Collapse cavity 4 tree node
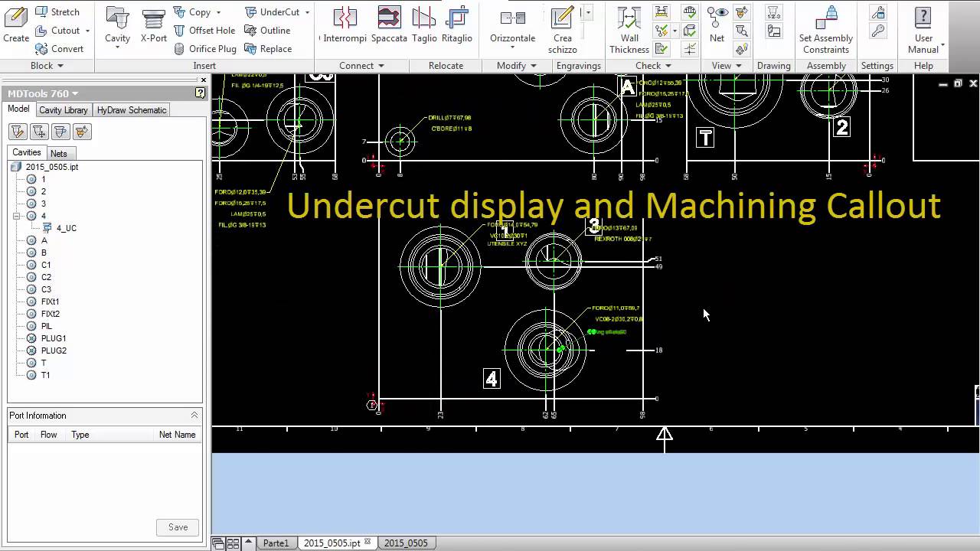Image resolution: width=980 pixels, height=551 pixels. point(17,216)
